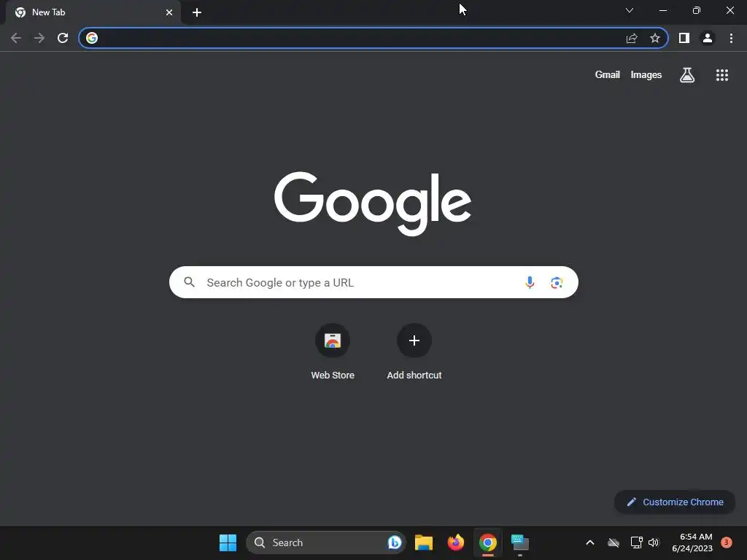Open the profile avatar menu
Viewport: 747px width, 560px height.
(708, 38)
